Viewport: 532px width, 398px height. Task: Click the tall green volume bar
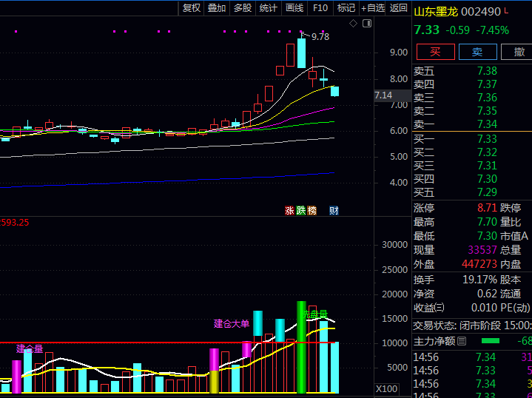point(301,347)
